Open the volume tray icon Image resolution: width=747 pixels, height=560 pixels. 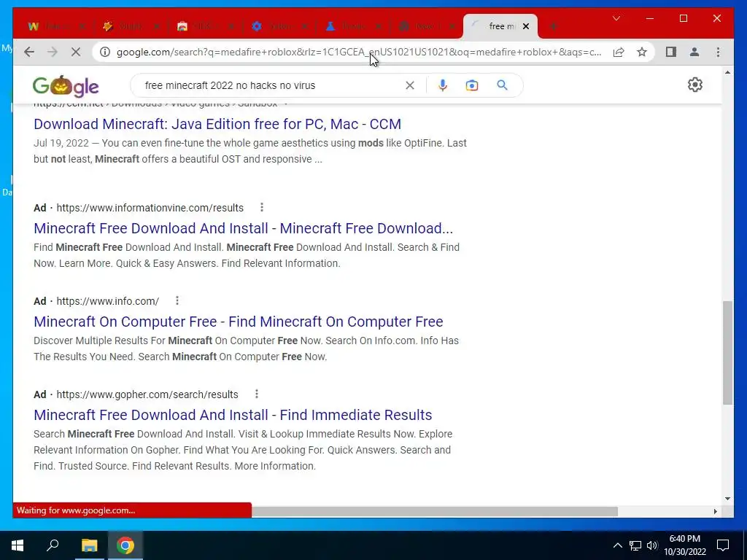(x=652, y=545)
